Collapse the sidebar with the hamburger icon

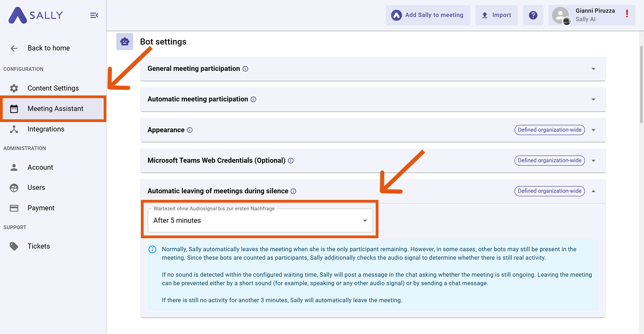coord(94,15)
